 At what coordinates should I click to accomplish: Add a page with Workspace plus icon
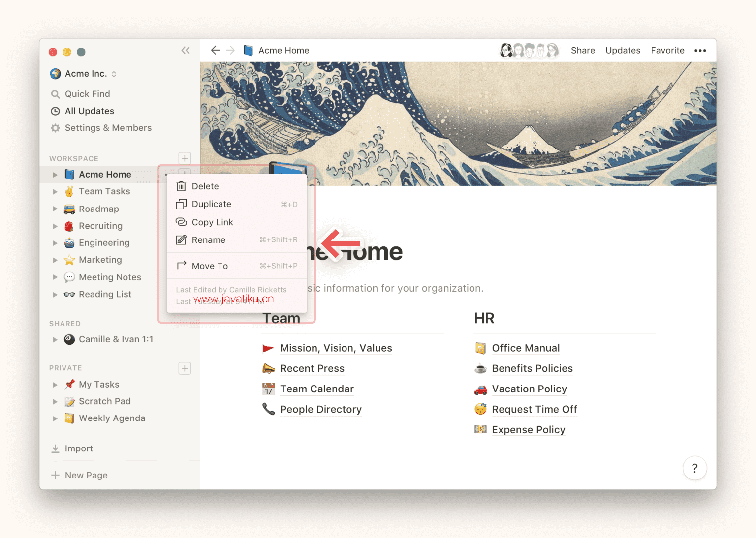click(185, 158)
